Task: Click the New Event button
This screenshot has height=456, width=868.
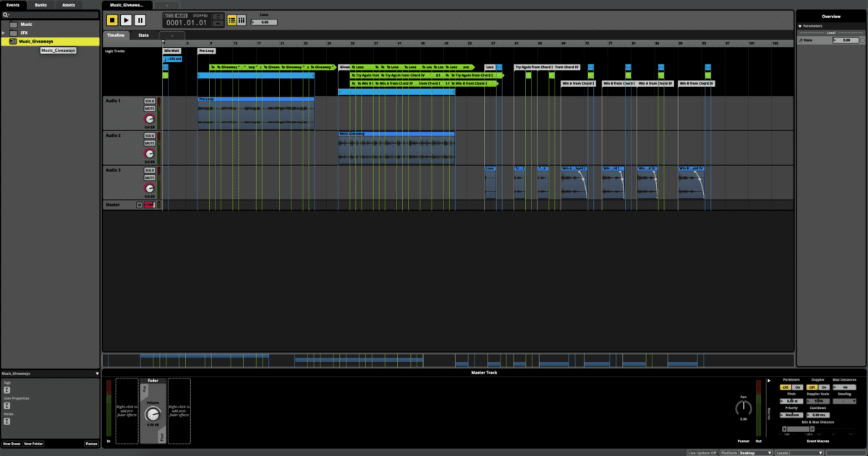Action: 12,444
